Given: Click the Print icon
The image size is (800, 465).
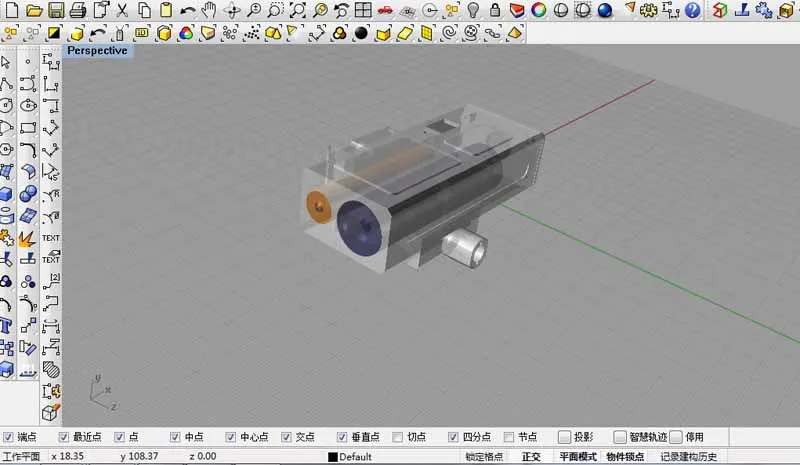Looking at the screenshot, I should tap(78, 10).
